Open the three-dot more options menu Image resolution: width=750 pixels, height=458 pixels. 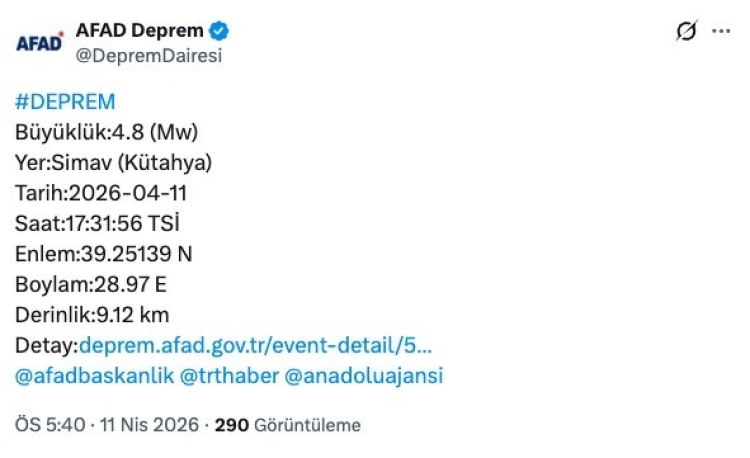(x=721, y=31)
